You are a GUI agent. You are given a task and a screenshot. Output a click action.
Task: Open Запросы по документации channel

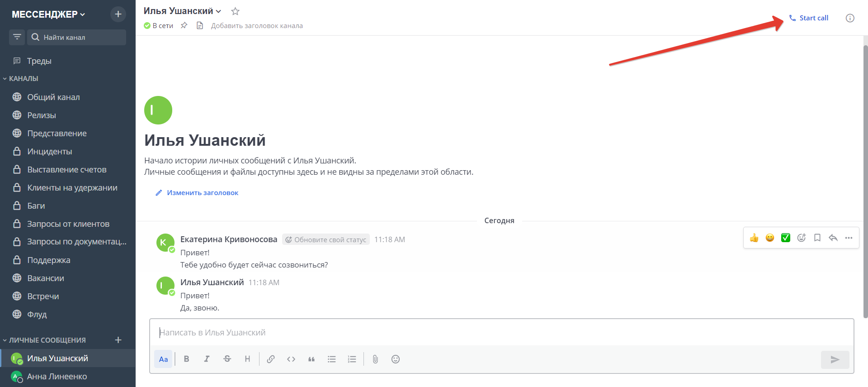[x=68, y=242]
